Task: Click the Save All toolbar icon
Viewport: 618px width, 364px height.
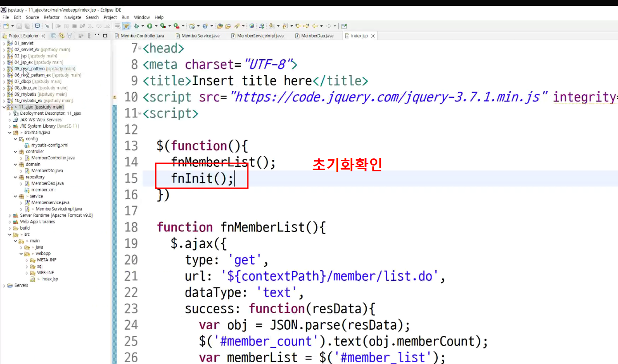Action: click(27, 26)
